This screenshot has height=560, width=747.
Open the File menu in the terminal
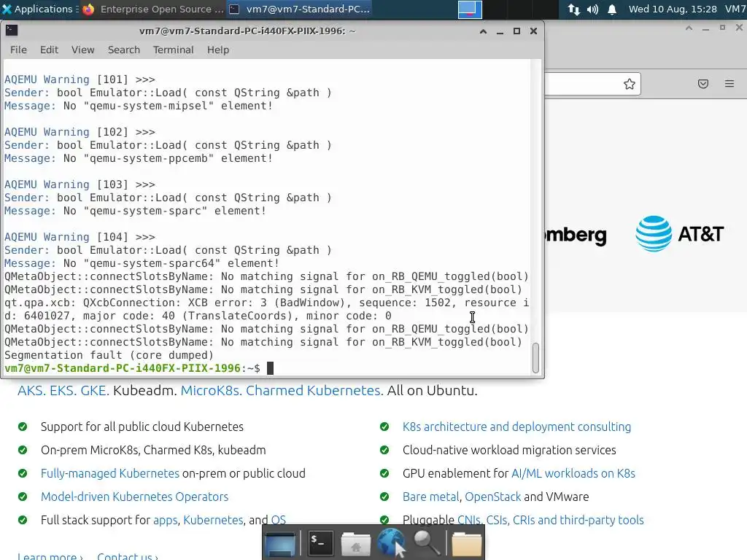coord(18,50)
